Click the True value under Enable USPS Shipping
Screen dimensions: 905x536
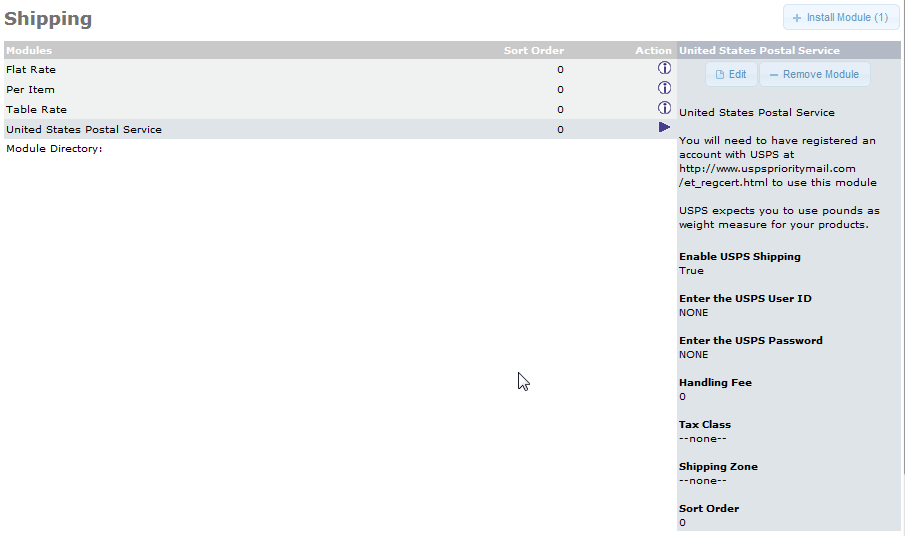coord(691,271)
